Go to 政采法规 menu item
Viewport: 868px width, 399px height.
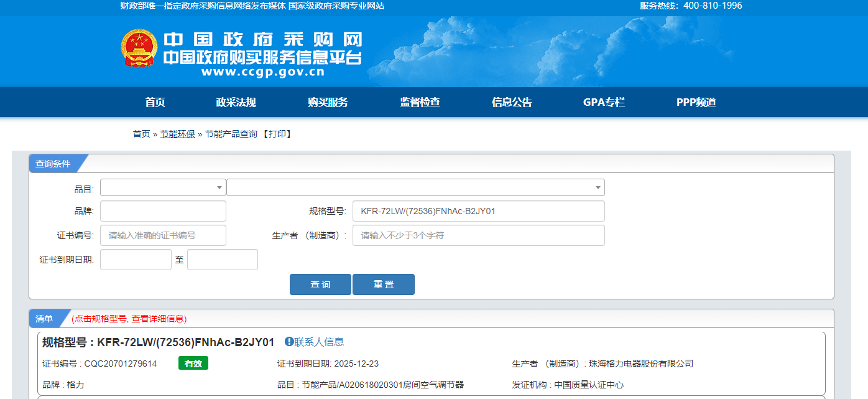[x=236, y=103]
